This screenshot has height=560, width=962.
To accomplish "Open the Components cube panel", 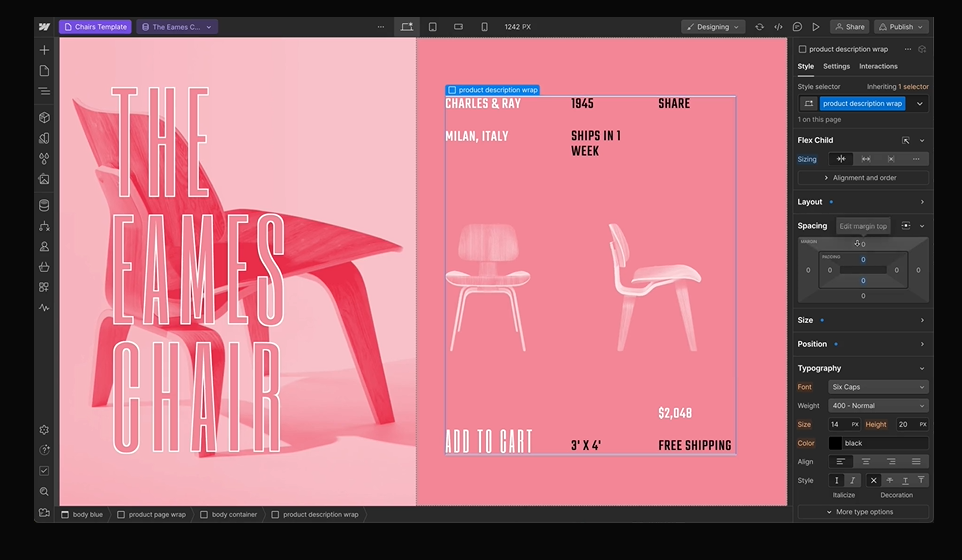I will click(x=44, y=117).
